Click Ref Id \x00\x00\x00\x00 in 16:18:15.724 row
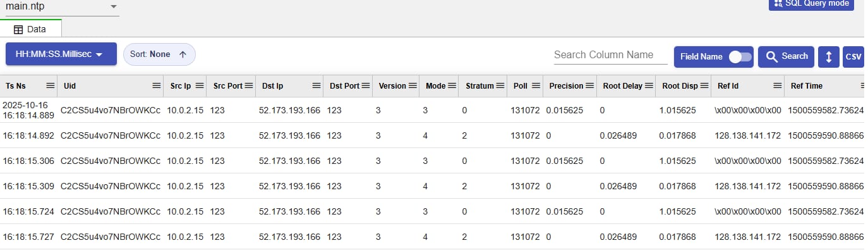 [x=748, y=211]
